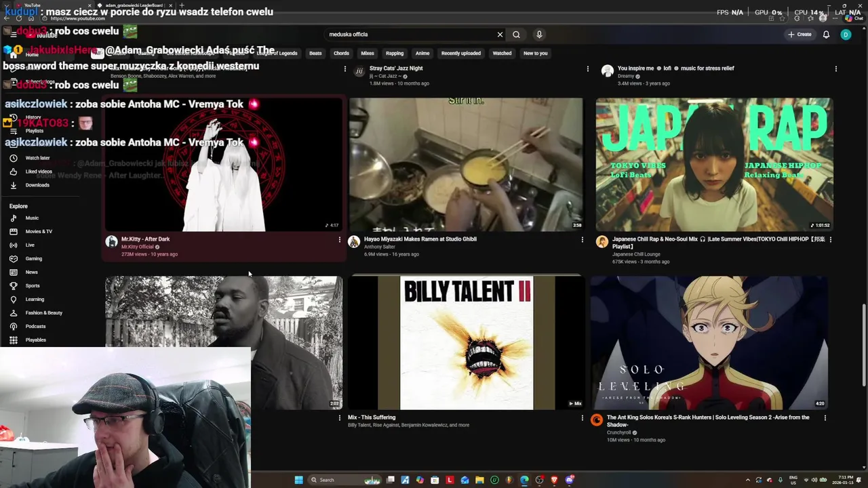Open options menu for Stray Cats' Jazz Night
Viewport: 868px width, 488px height.
587,68
